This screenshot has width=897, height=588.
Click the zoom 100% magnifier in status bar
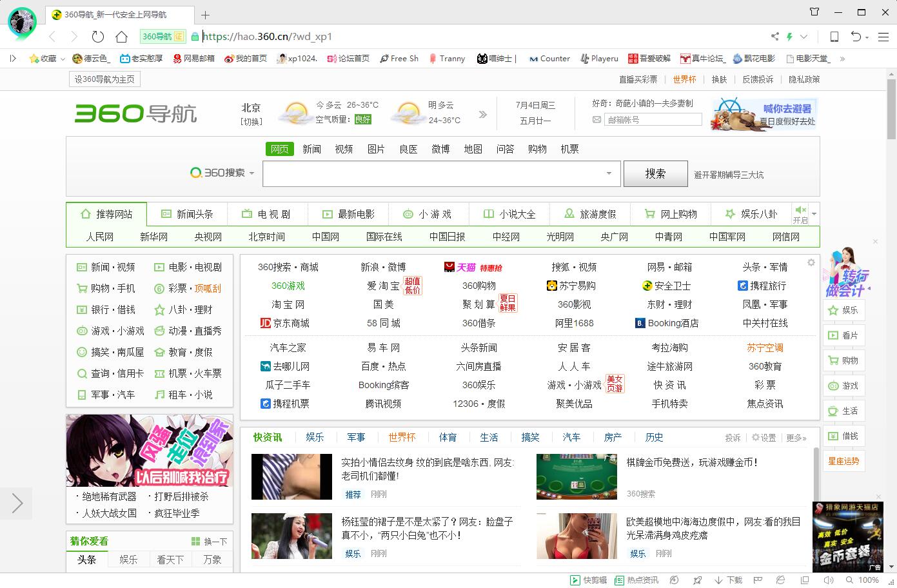pos(861,580)
